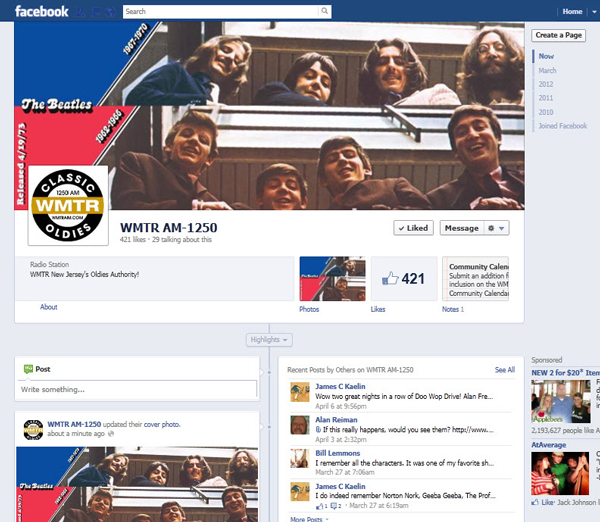Open WMTR AM-1250 link in the post
The image size is (600, 522).
pos(74,424)
